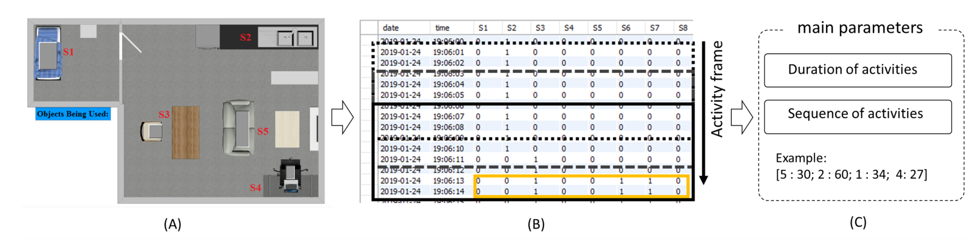Click the blue bed next to S1
This screenshot has width=980, height=250.
pyautogui.click(x=47, y=53)
